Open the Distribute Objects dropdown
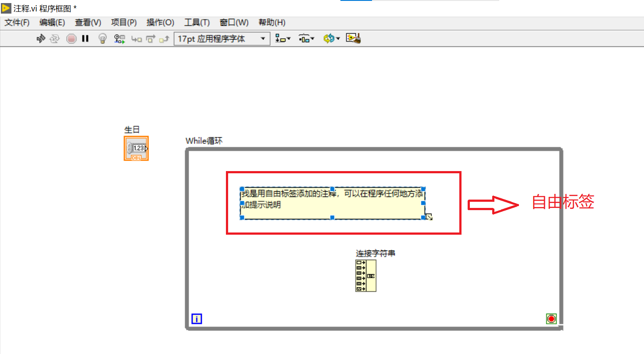The height and width of the screenshot is (354, 644). point(307,39)
